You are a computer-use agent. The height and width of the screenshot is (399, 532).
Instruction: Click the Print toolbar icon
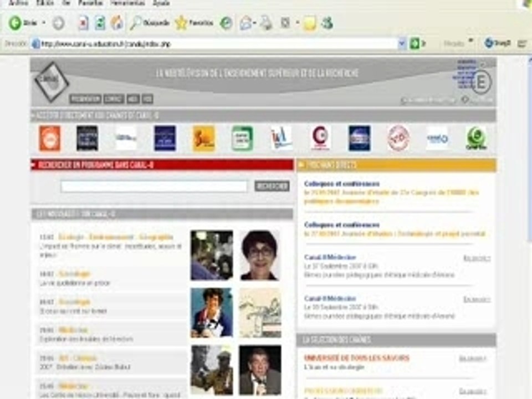(x=267, y=23)
